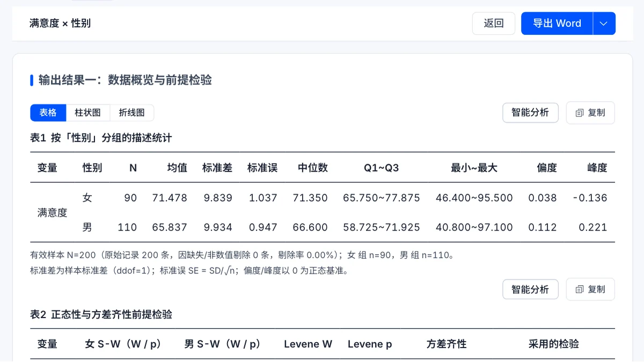Click the heading 输出结果一：数据概览与前提检验
The width and height of the screenshot is (644, 362).
pyautogui.click(x=125, y=80)
